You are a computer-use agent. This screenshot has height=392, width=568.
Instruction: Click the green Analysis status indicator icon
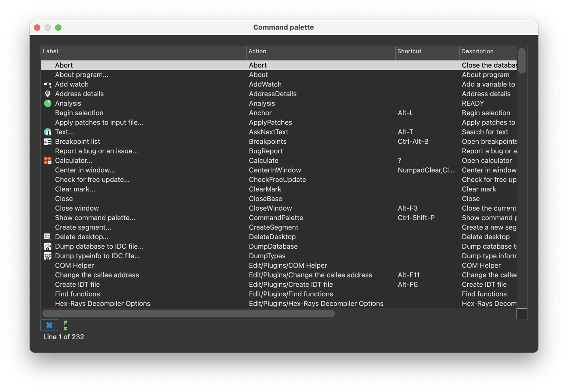(48, 103)
